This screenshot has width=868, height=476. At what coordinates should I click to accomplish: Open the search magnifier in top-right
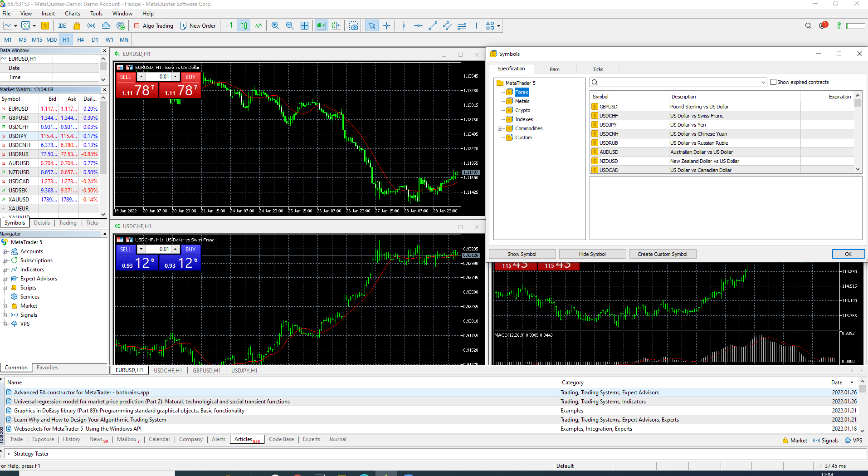pyautogui.click(x=808, y=26)
